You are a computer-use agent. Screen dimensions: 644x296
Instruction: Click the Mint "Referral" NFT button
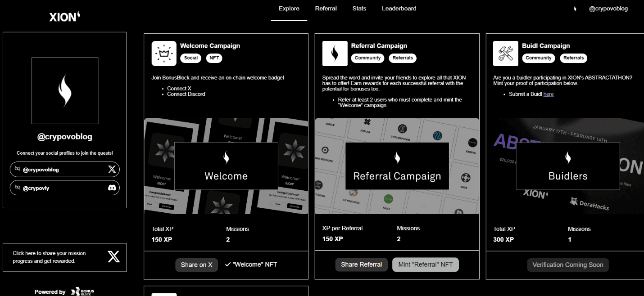(x=426, y=265)
